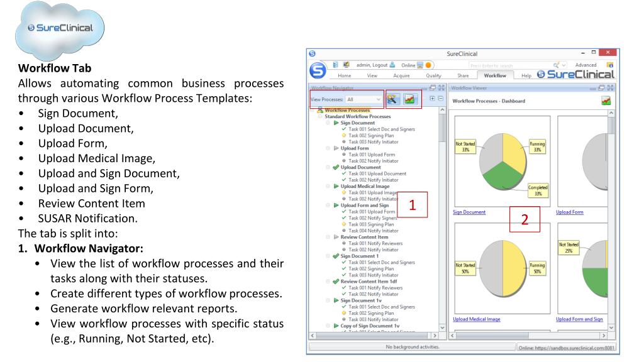The height and width of the screenshot is (362, 644).
Task: Collapse the Upload Document process node
Action: (x=328, y=167)
